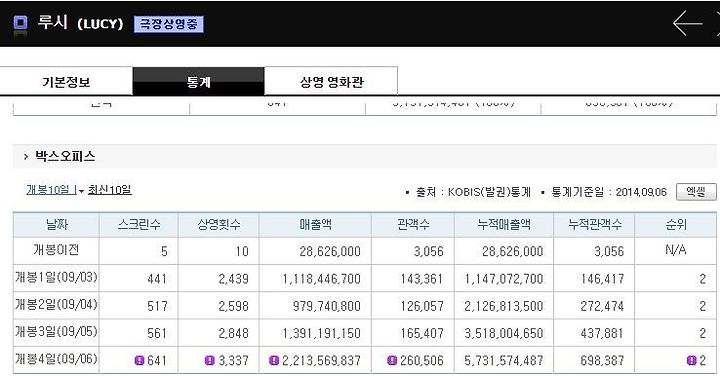720x376 pixels.
Task: Click the 누적매출액 column header
Action: point(504,224)
